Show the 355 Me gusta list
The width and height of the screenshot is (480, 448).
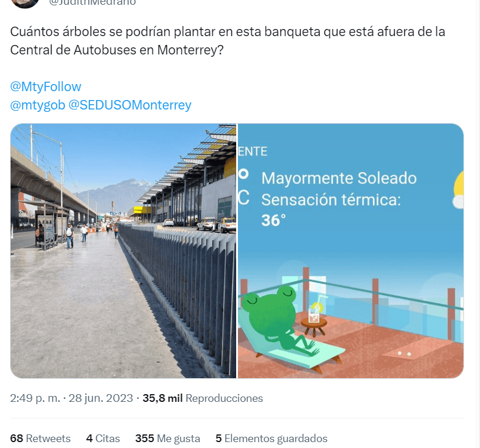(167, 438)
